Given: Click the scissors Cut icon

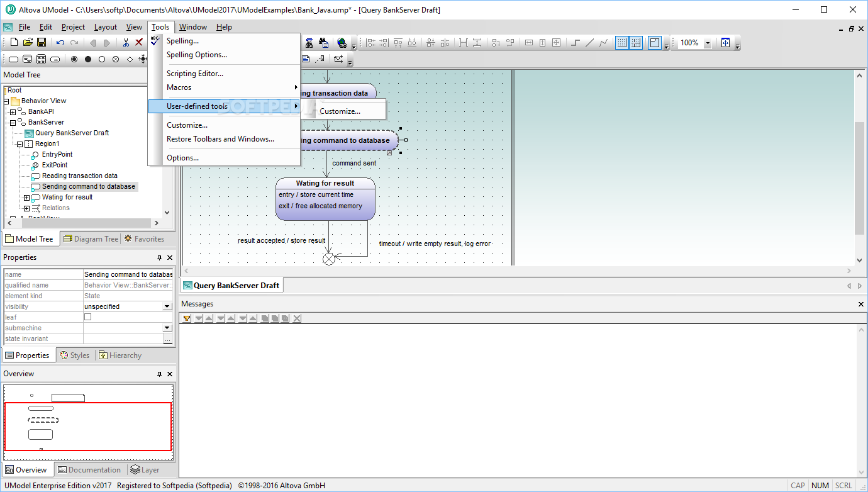Looking at the screenshot, I should click(x=126, y=43).
